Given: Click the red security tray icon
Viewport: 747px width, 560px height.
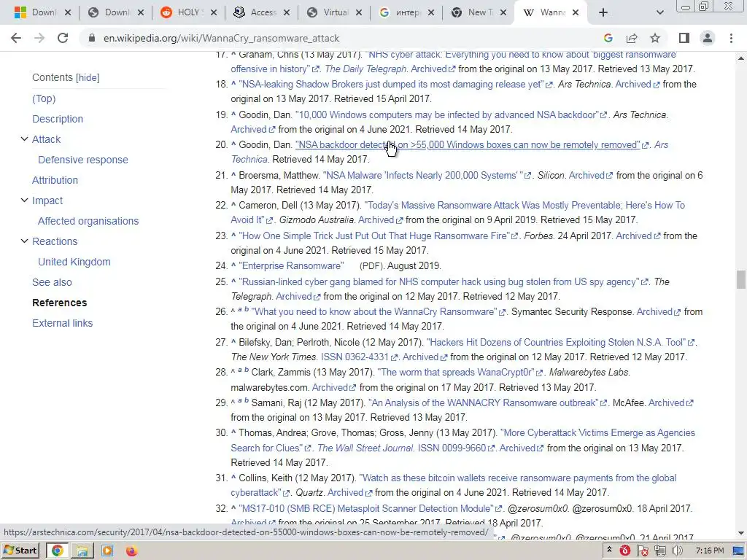Looking at the screenshot, I should click(624, 551).
